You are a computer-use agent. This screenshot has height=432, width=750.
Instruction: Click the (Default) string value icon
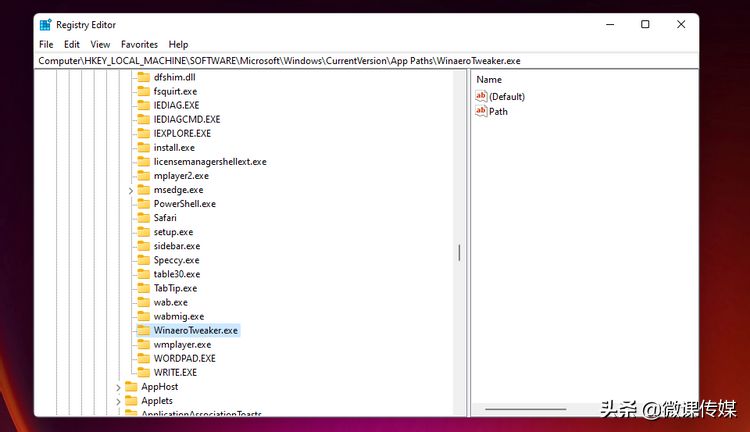coord(481,96)
